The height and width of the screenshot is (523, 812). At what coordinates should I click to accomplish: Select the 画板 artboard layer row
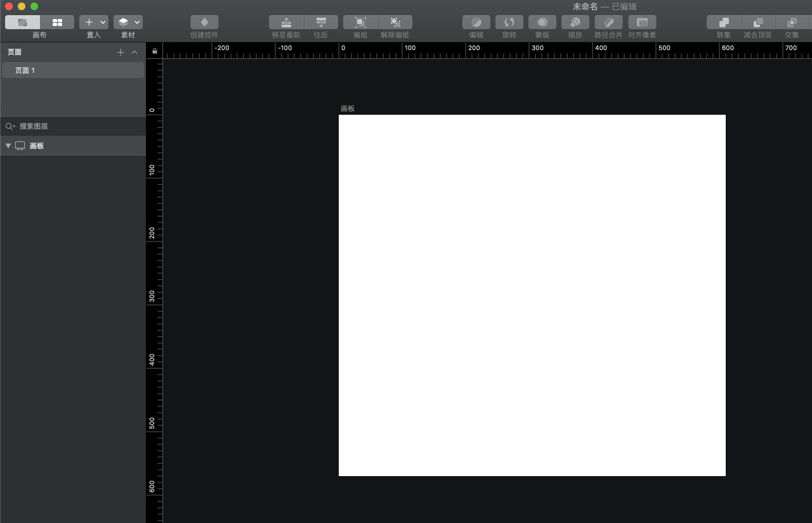[x=73, y=146]
